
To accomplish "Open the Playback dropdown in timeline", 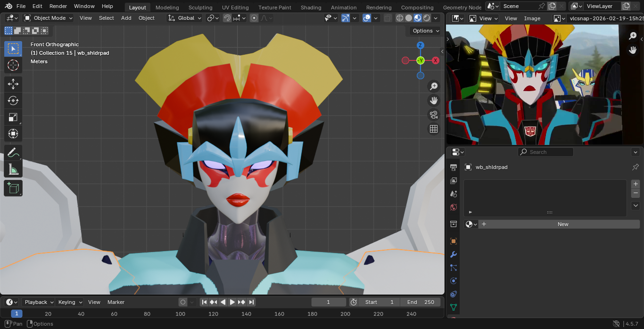I will coord(39,302).
